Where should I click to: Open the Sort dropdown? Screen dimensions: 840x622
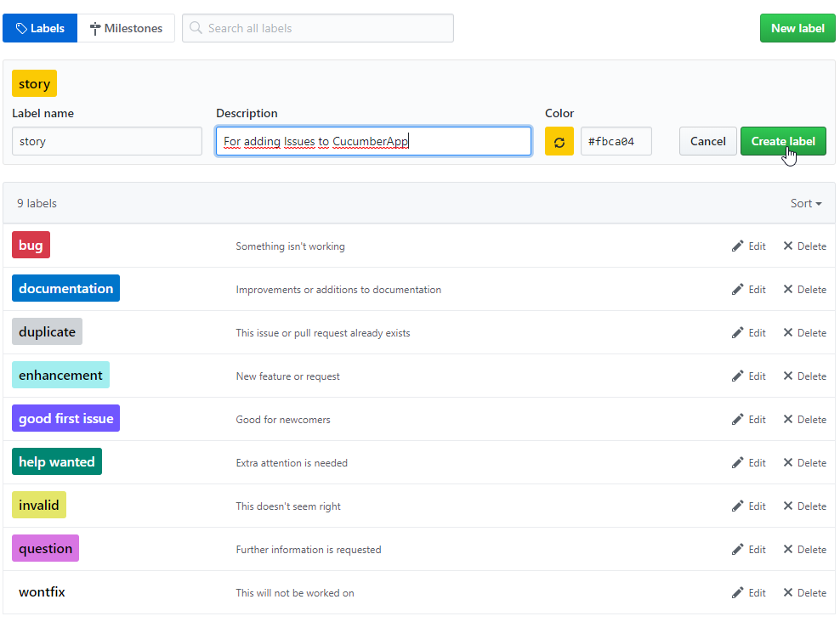[x=806, y=204]
